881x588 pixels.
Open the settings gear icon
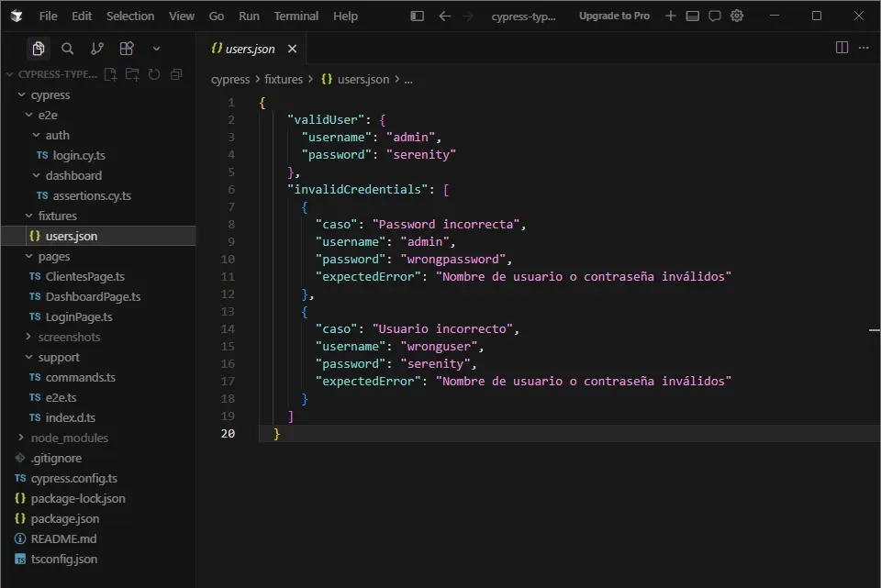point(737,17)
